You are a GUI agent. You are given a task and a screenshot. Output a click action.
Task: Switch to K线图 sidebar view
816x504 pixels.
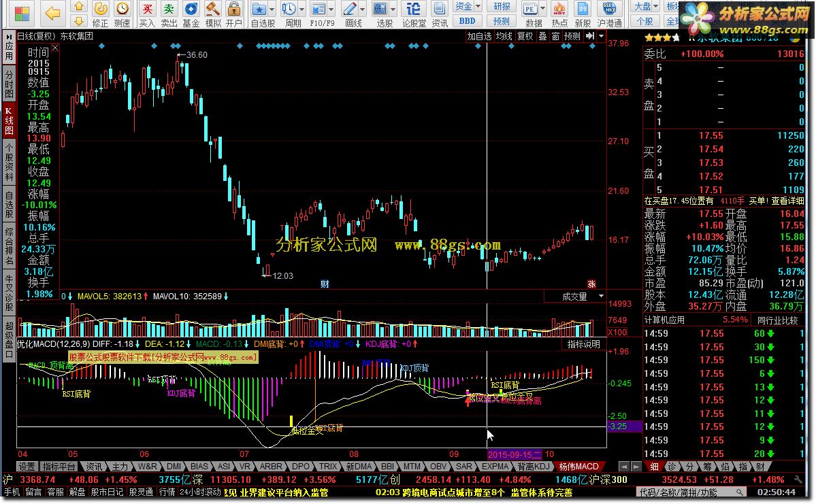[x=9, y=120]
